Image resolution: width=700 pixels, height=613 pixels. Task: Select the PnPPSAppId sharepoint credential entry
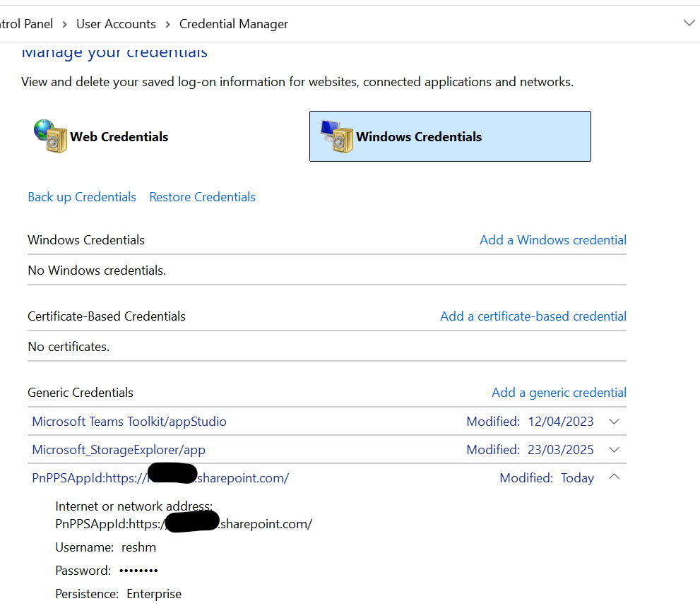pyautogui.click(x=160, y=477)
